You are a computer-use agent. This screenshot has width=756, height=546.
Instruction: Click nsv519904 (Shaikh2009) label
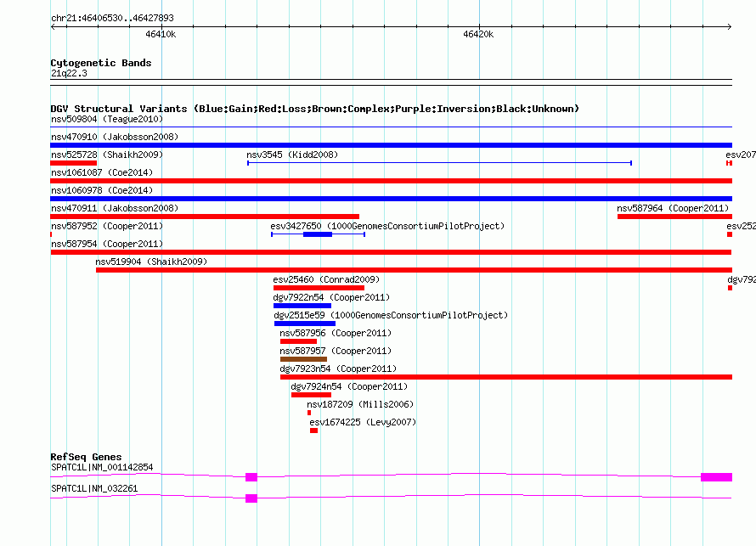(x=151, y=262)
